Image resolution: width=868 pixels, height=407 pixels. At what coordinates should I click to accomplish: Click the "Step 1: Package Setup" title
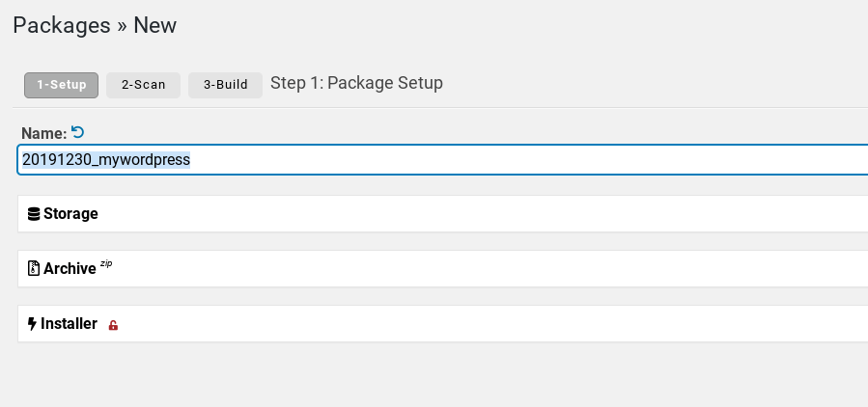pos(356,83)
